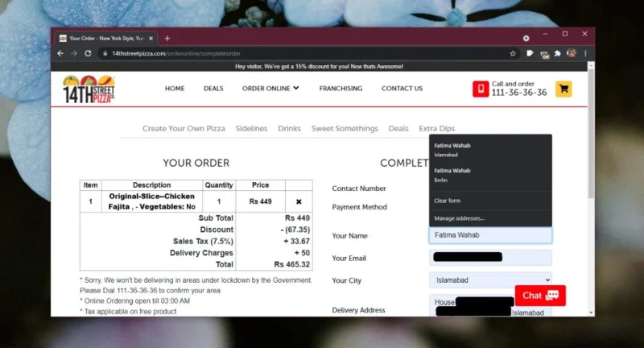644x348 pixels.
Task: Click the circular media indicator in title bar
Action: pos(526,38)
